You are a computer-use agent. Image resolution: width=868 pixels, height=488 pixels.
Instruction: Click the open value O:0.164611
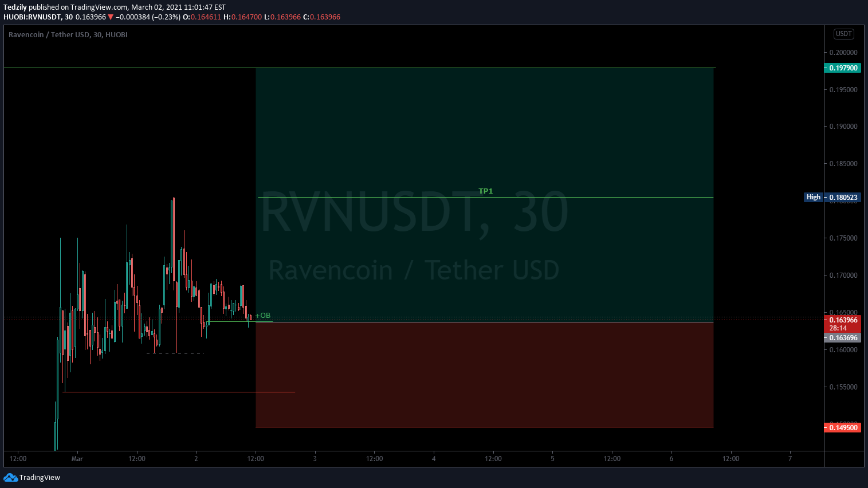coord(202,17)
